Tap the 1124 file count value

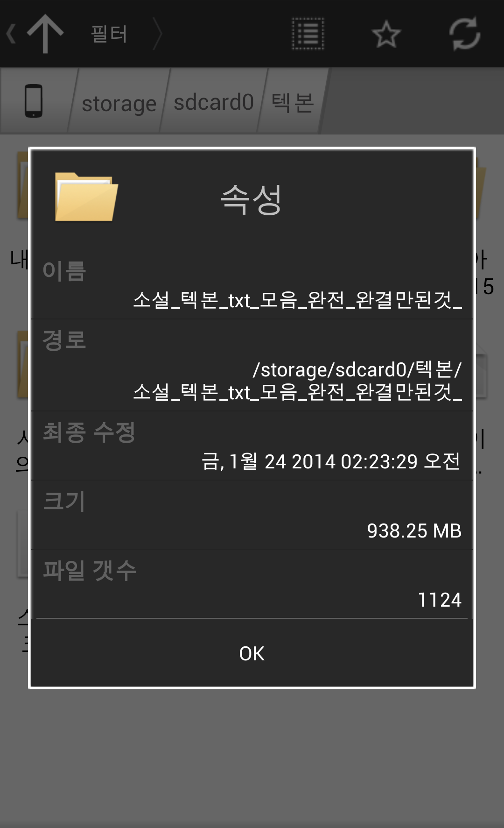(x=439, y=600)
